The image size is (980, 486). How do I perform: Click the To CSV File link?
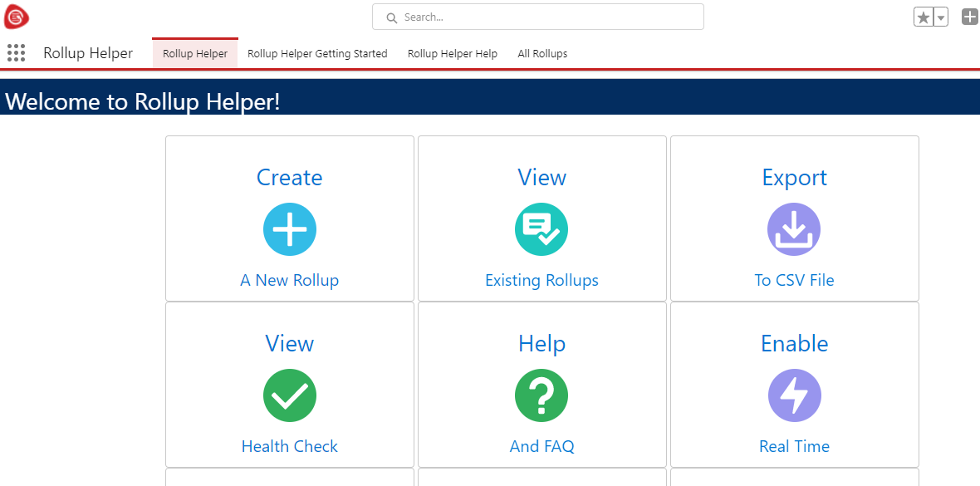[794, 281]
